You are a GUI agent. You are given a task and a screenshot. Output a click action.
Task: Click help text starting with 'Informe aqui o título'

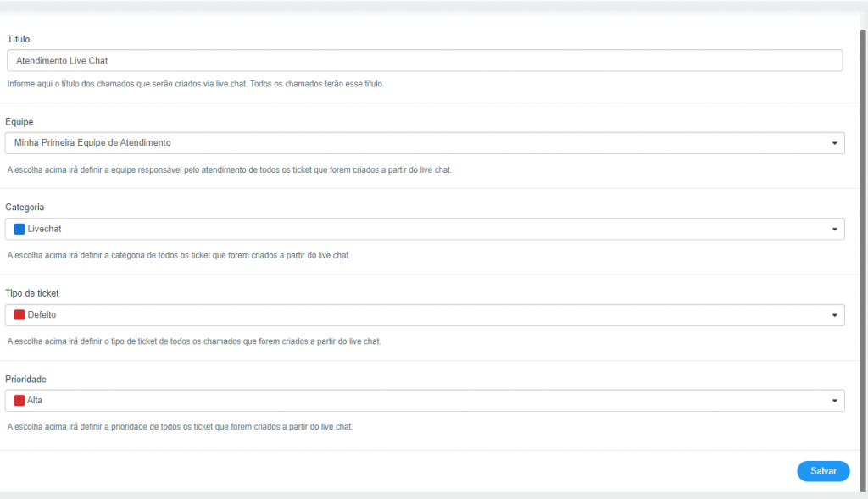(x=196, y=84)
